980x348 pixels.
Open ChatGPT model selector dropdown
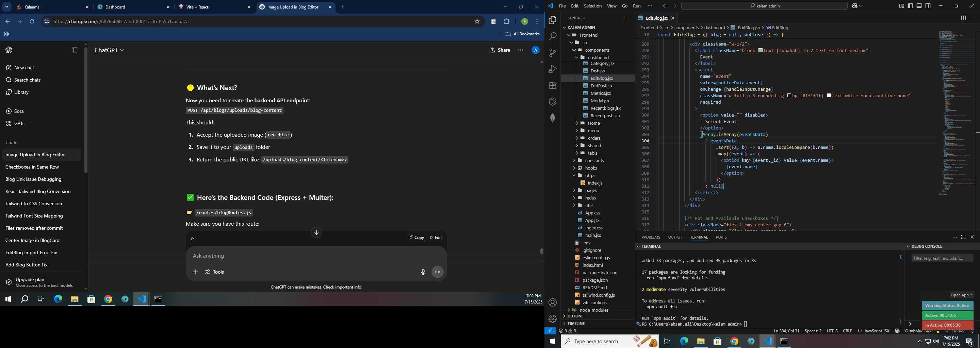[x=109, y=50]
